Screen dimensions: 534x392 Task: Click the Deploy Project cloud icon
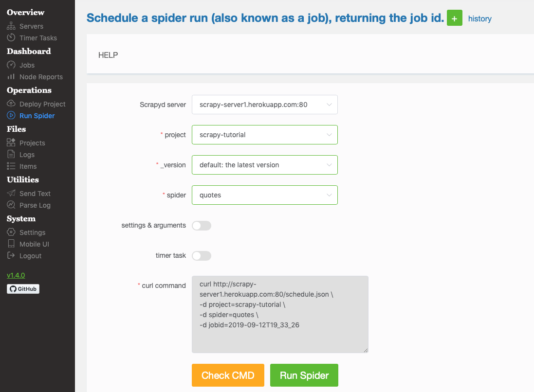tap(11, 104)
